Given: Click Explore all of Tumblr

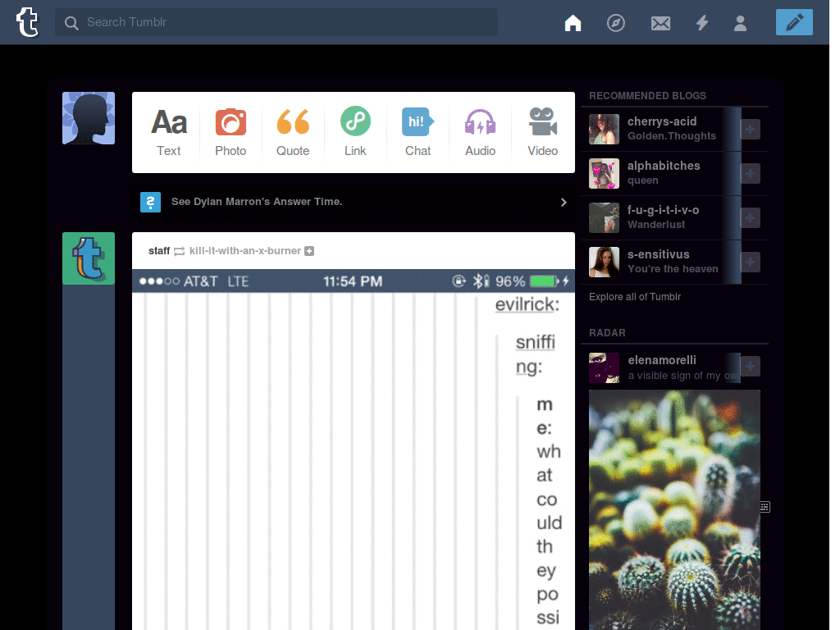Looking at the screenshot, I should (635, 297).
